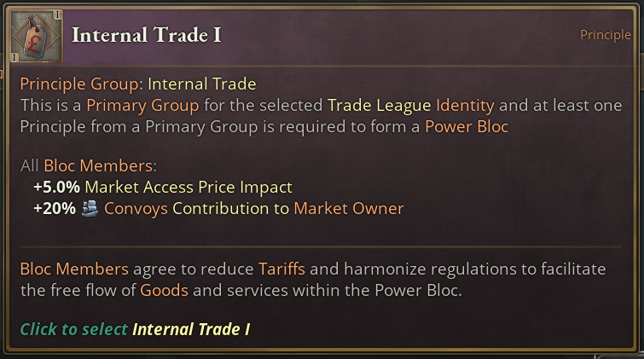Open the "Goods" concept link
Screen dimensions: 644x359
165,290
